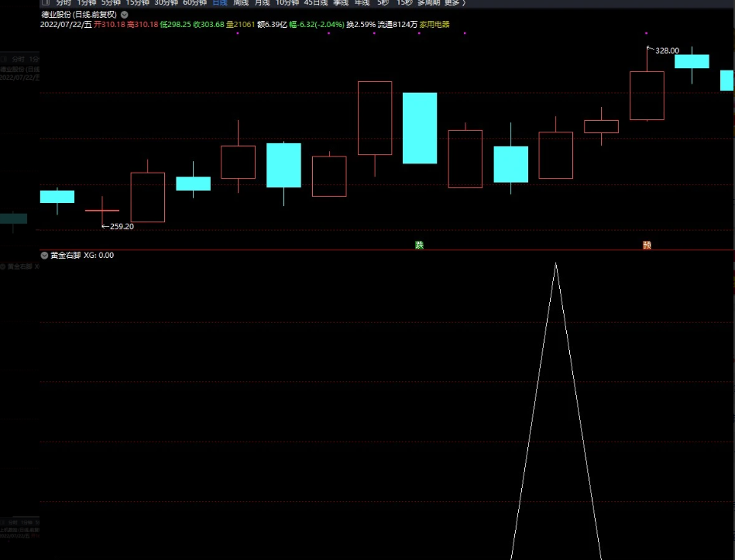Click the panel icon left of 分时
735x560 pixels.
click(45, 3)
